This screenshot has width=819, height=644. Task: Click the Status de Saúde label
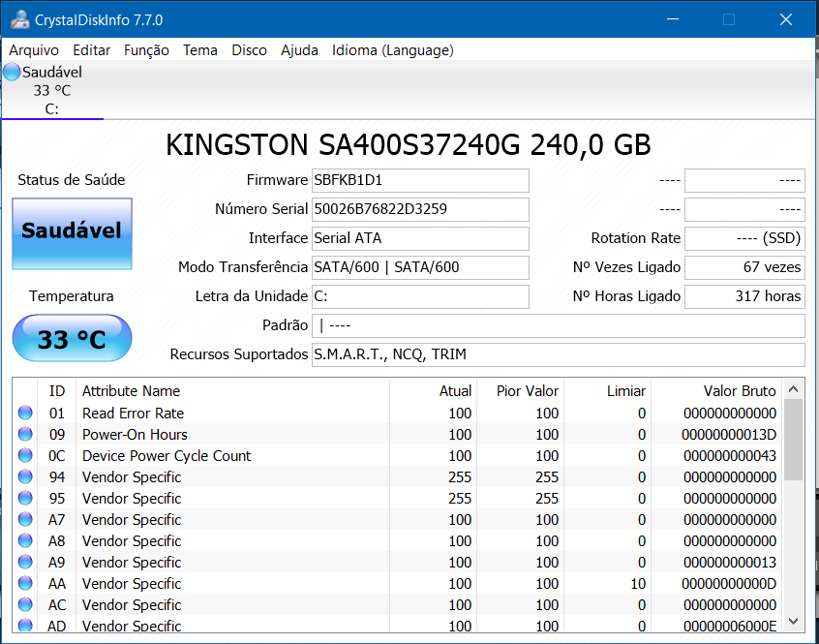click(x=72, y=180)
